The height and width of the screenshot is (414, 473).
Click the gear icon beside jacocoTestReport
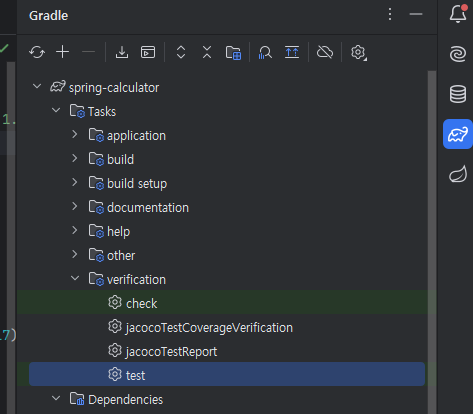click(115, 350)
